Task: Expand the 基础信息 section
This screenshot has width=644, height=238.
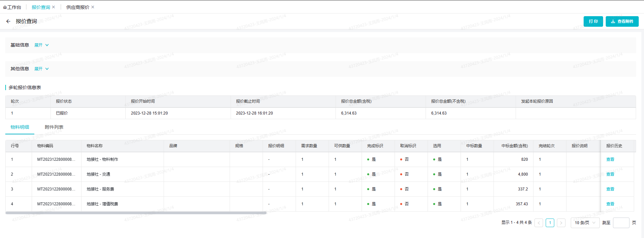Action: click(41, 45)
